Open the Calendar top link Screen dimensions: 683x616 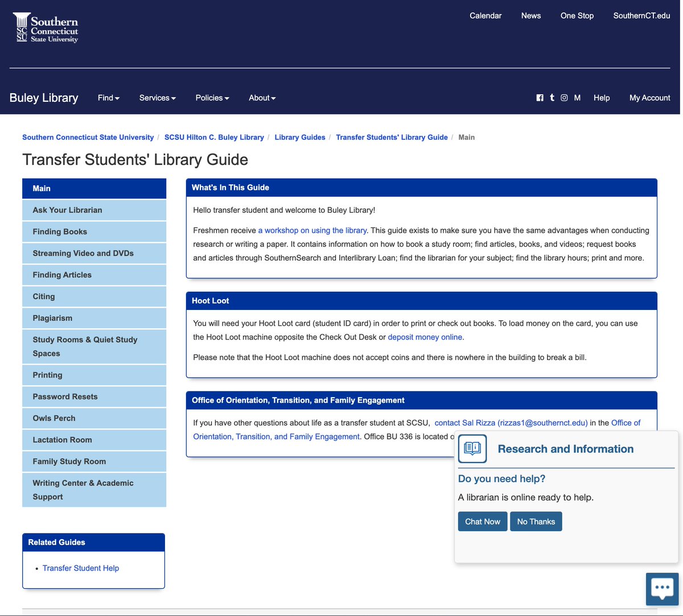coord(485,16)
